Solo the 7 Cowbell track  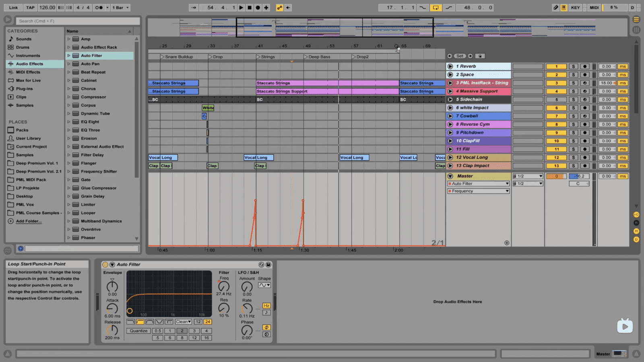573,116
